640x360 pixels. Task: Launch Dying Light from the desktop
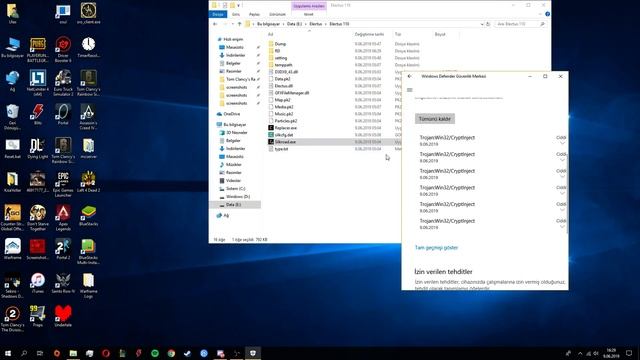[x=38, y=148]
